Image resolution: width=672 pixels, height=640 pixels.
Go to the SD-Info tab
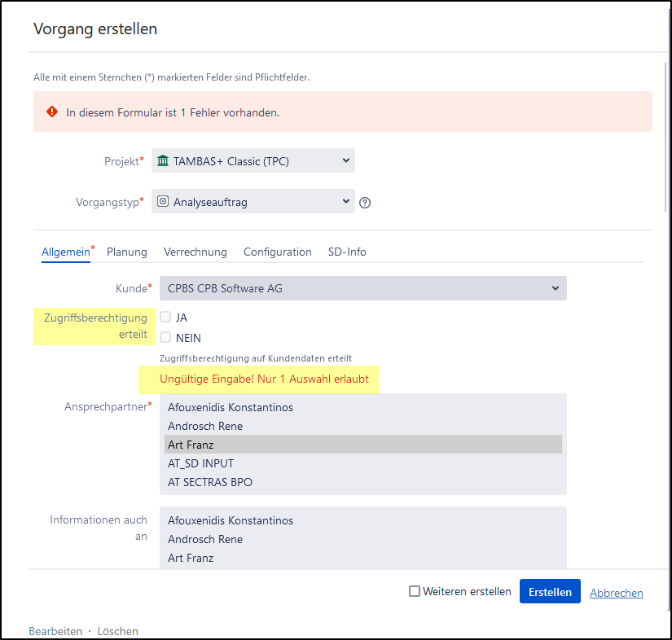point(347,252)
